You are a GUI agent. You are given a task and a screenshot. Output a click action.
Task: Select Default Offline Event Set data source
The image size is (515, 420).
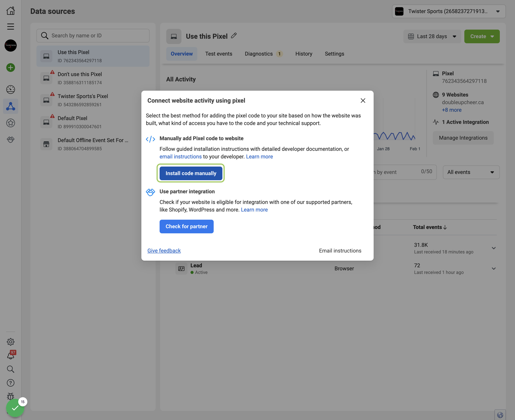coord(93,144)
